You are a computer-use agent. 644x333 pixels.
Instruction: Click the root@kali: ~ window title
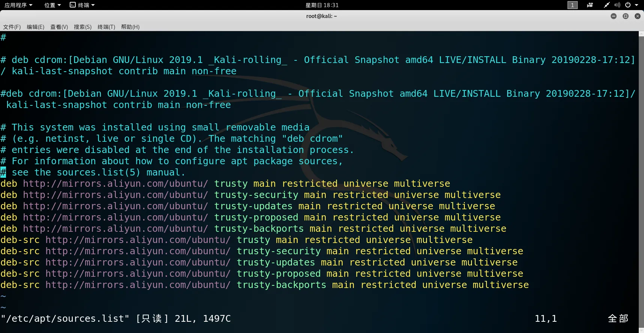tap(322, 16)
